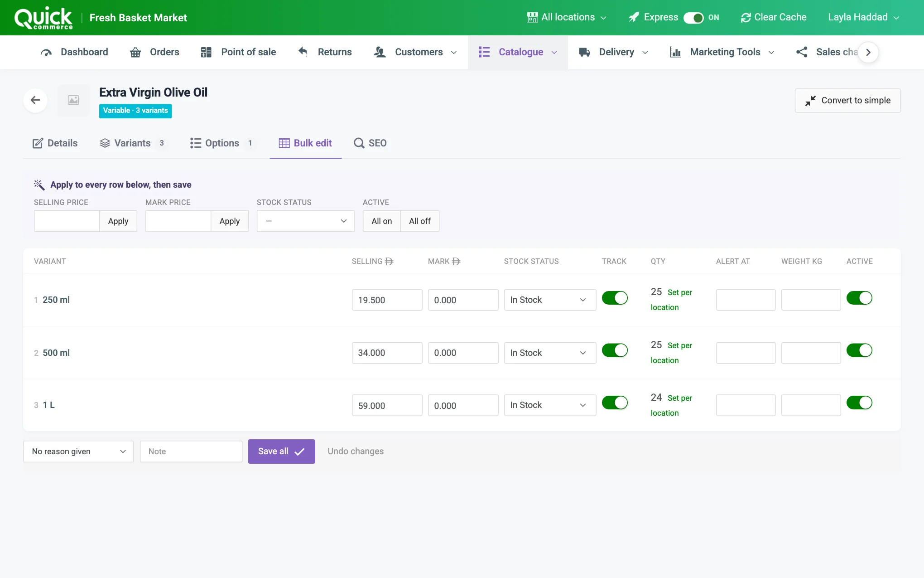Click the Quick commerce logo
This screenshot has height=578, width=924.
[43, 18]
